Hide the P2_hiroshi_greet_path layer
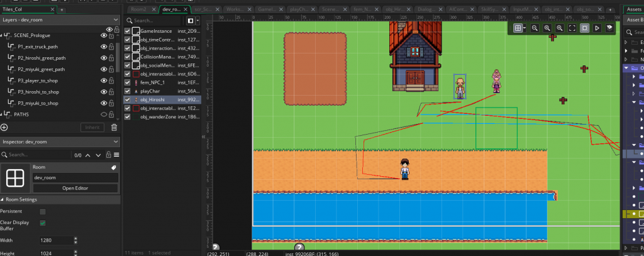The height and width of the screenshot is (256, 644). point(104,58)
